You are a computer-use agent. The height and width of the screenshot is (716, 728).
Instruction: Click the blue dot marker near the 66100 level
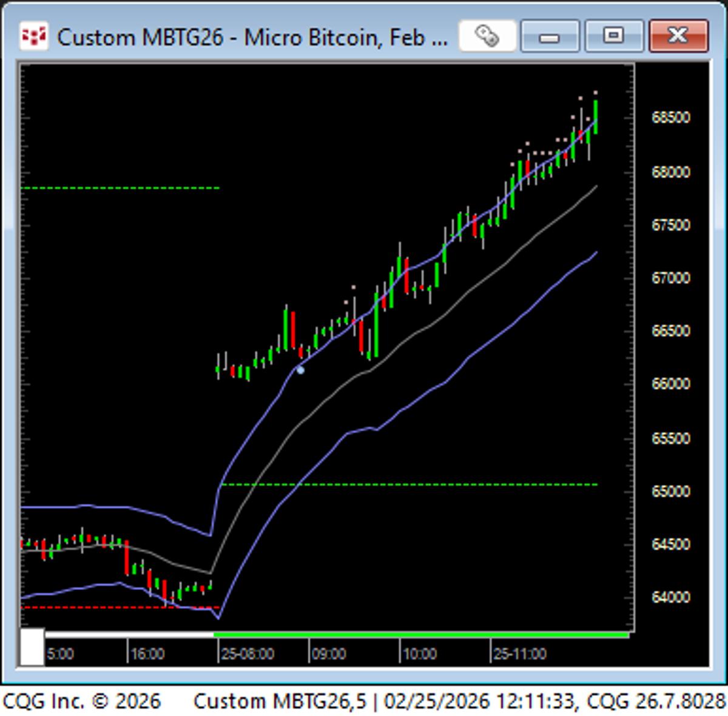click(x=300, y=369)
